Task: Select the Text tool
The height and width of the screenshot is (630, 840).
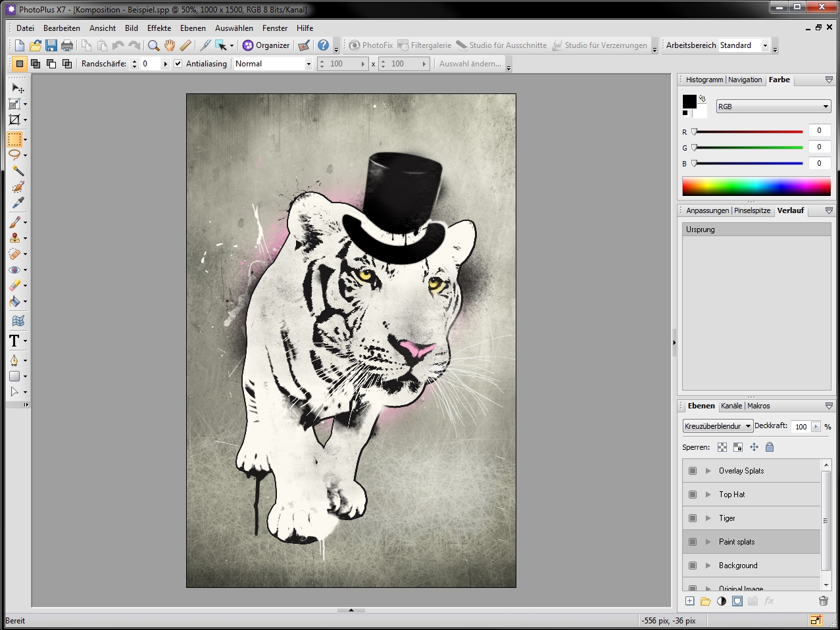Action: pos(14,341)
